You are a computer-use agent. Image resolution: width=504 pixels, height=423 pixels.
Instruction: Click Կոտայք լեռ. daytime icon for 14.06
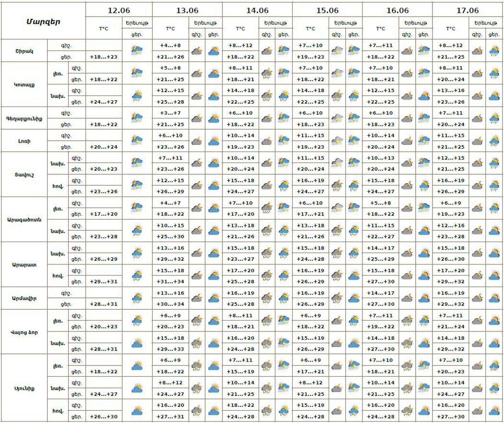point(284,73)
